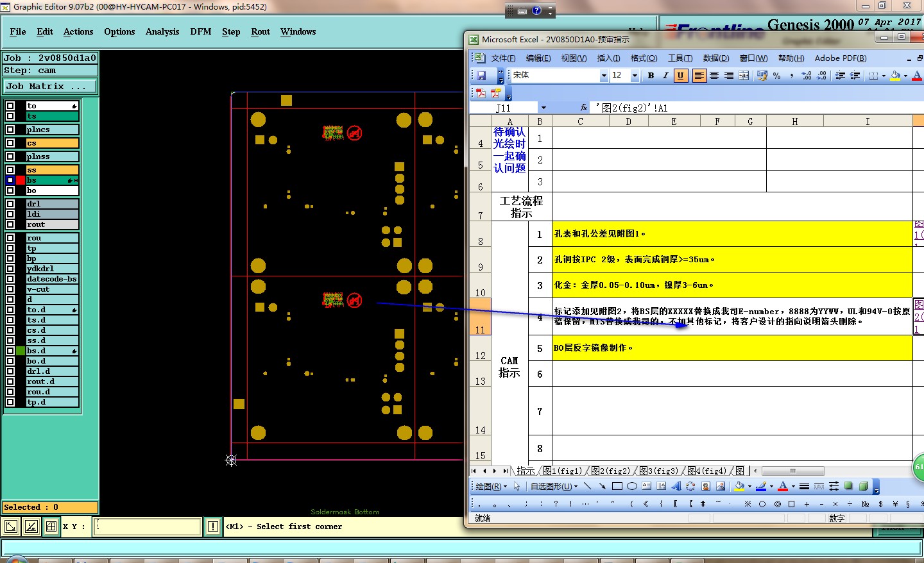The width and height of the screenshot is (924, 563).
Task: Open font name dropdown arrow
Action: [x=603, y=76]
